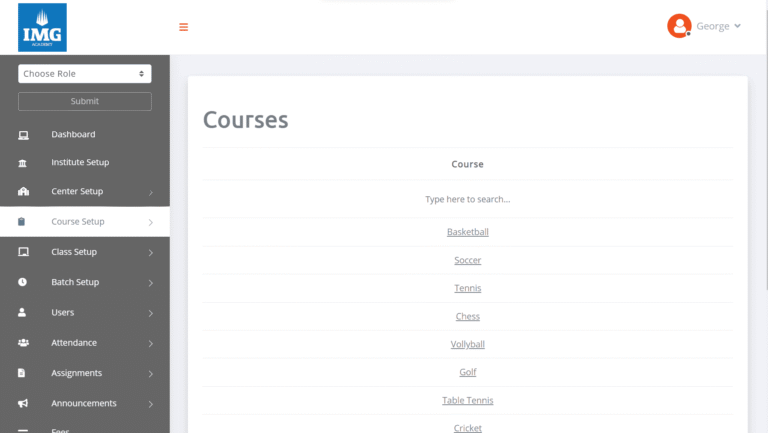Click the Dashboard laptop icon
768x433 pixels.
click(23, 135)
